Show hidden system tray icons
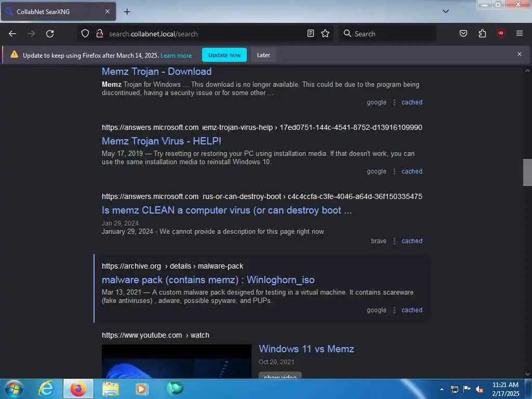This screenshot has width=532, height=399. point(442,389)
